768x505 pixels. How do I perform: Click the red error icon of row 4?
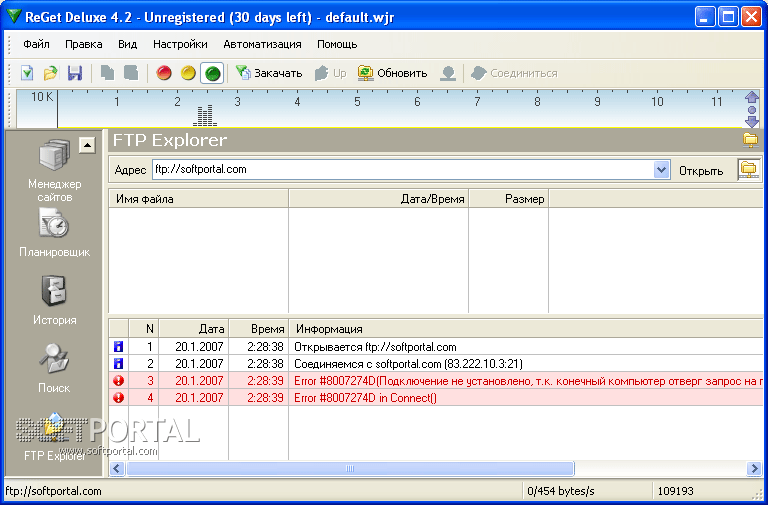coord(118,398)
